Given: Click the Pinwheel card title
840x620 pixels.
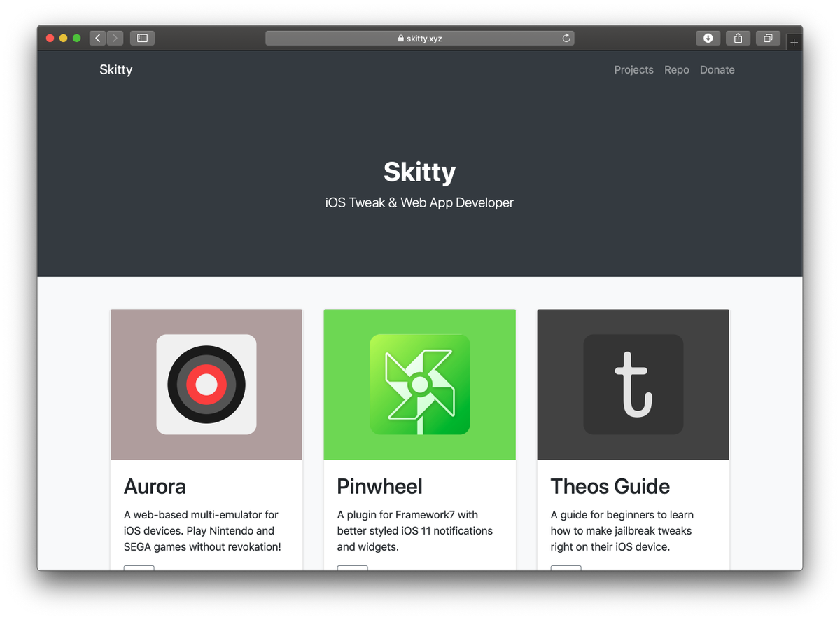Looking at the screenshot, I should (380, 486).
